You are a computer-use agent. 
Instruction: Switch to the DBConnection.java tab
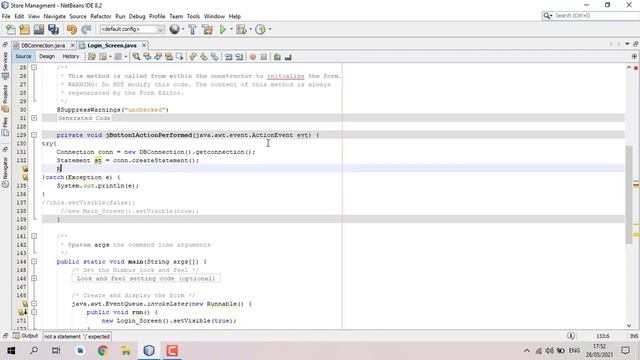(x=43, y=45)
